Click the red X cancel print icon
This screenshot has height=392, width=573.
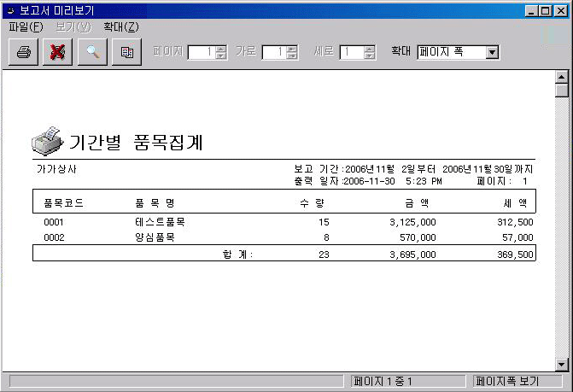tap(57, 52)
